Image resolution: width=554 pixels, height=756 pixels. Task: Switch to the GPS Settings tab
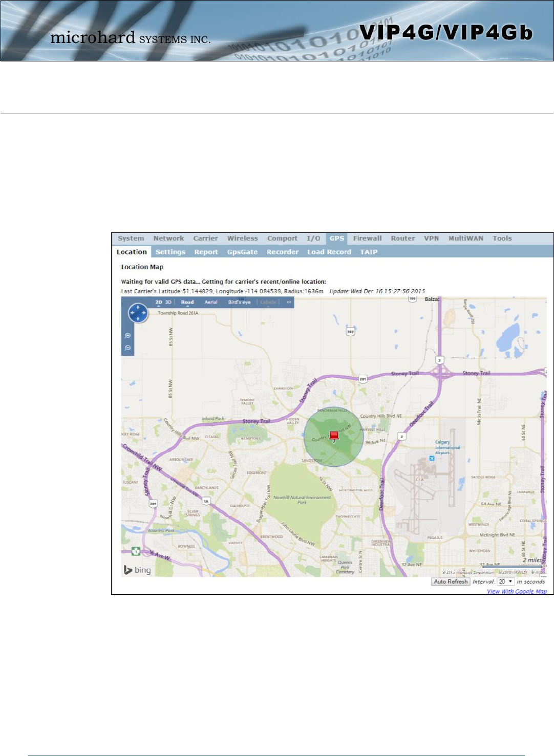pyautogui.click(x=171, y=252)
